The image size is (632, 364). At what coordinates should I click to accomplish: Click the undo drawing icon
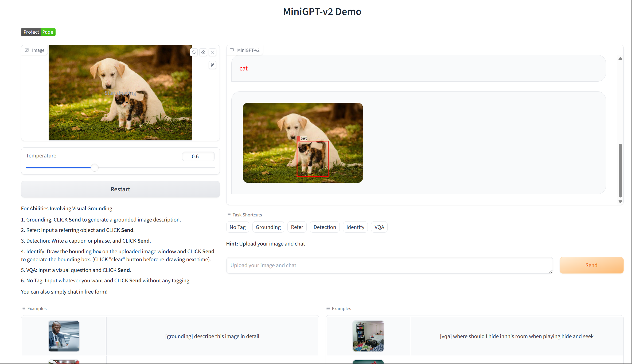(194, 52)
